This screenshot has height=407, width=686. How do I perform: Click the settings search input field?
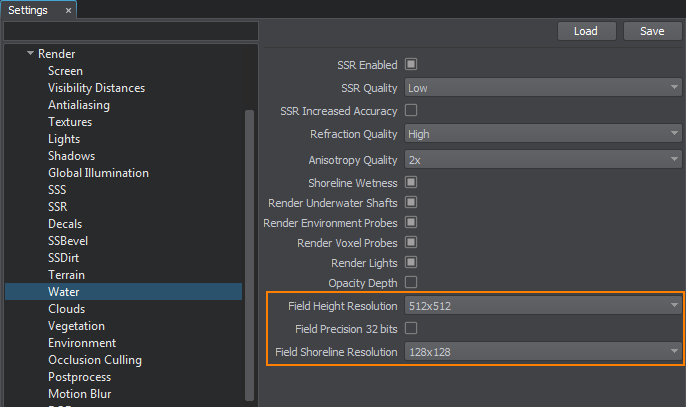(132, 32)
